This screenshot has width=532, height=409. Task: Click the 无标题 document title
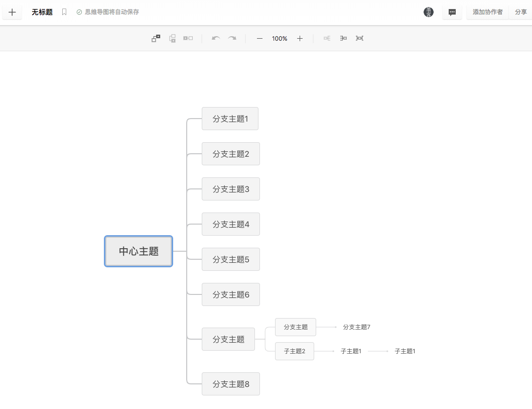coord(42,12)
